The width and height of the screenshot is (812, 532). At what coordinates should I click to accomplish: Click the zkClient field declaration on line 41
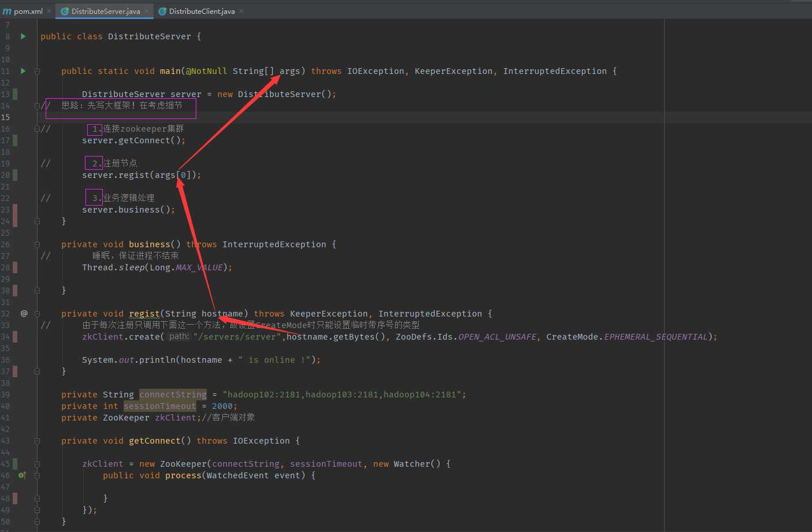coord(176,417)
